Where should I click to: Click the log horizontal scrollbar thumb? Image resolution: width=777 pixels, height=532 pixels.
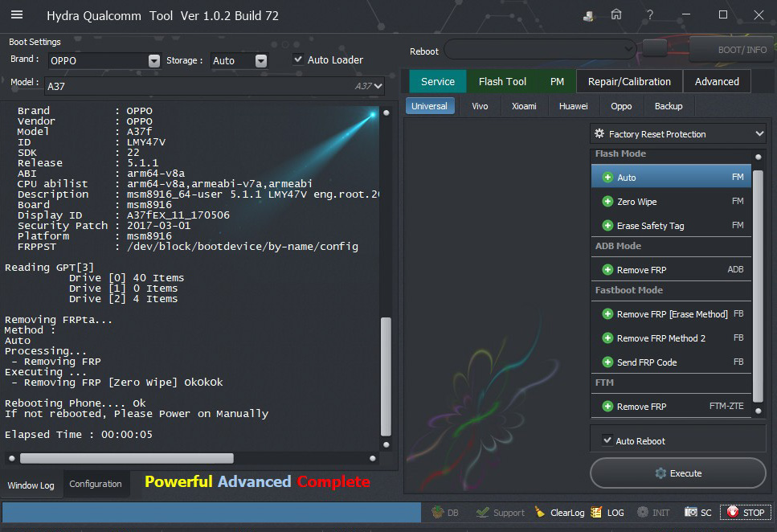[126, 458]
